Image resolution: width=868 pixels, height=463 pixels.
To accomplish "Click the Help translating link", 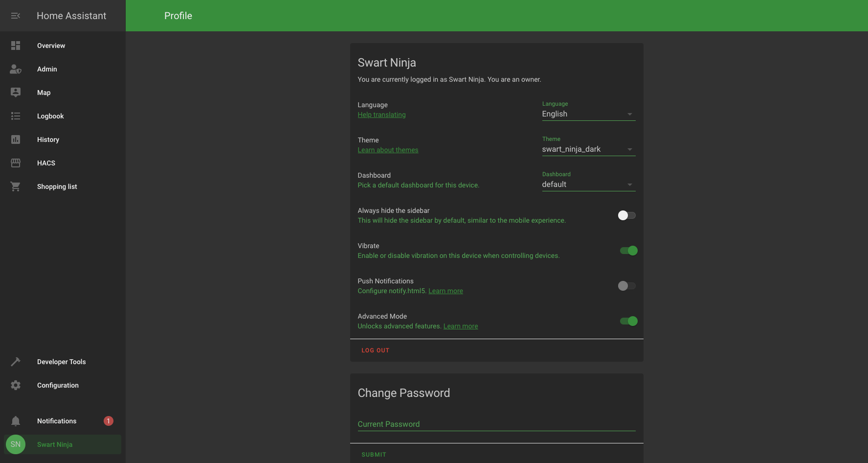I will pos(381,115).
